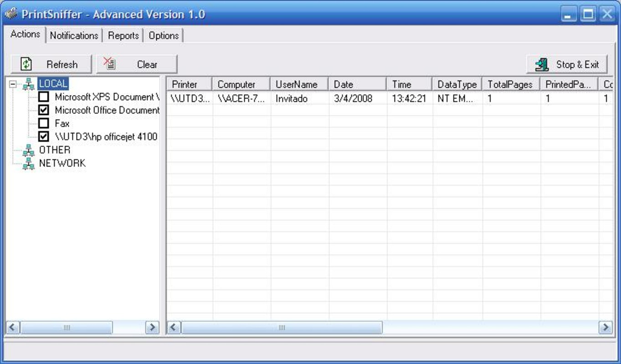
Task: Select the OTHER network node icon
Action: (29, 150)
